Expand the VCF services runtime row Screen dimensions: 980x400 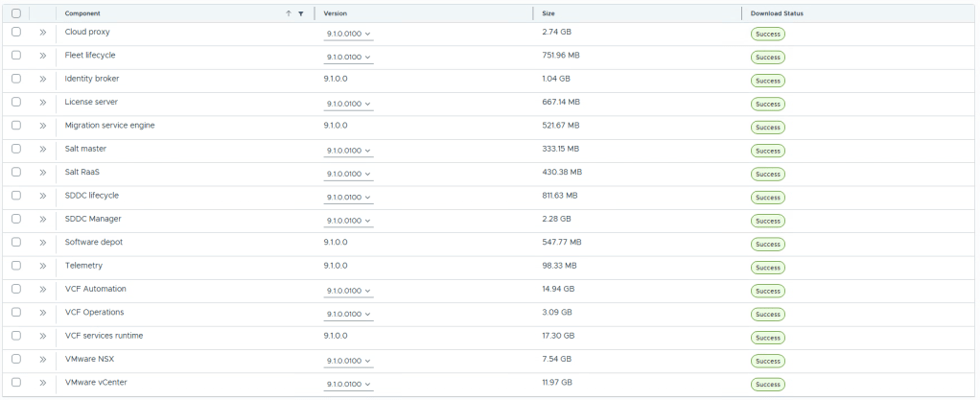[42, 336]
